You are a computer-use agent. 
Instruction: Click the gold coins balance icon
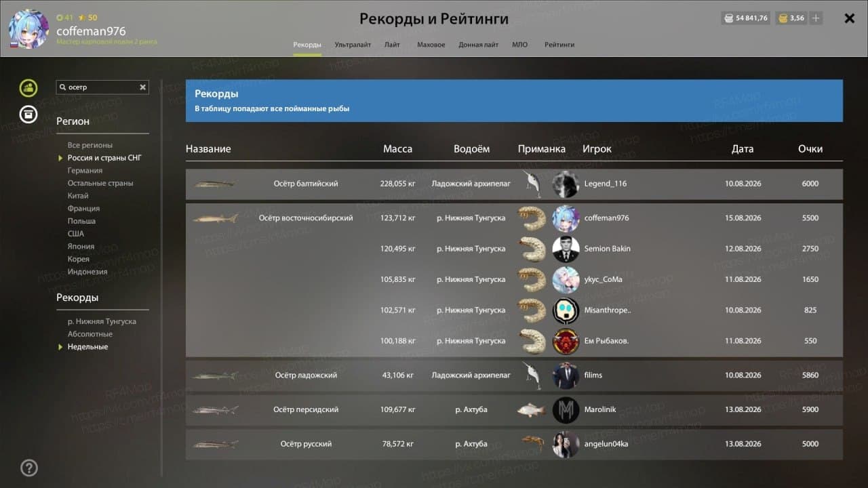(x=783, y=18)
